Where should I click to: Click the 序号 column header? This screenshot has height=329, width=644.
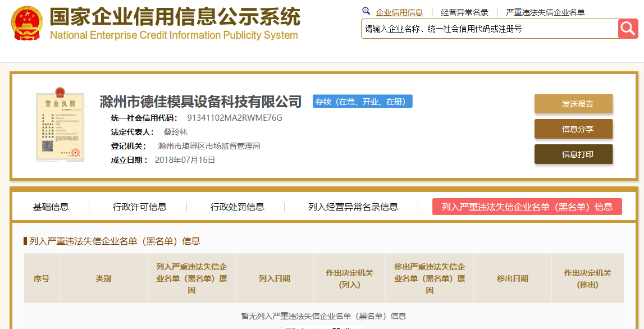click(x=42, y=278)
